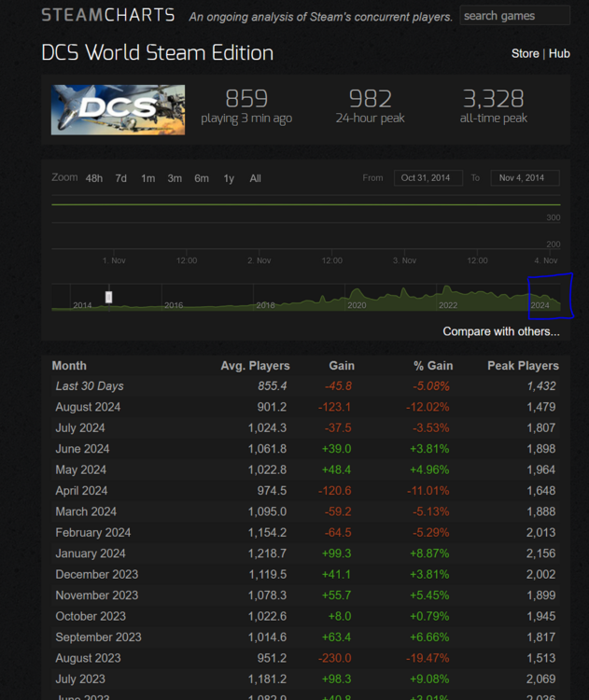Click the Avg. Players column header
The height and width of the screenshot is (700, 589).
255,366
